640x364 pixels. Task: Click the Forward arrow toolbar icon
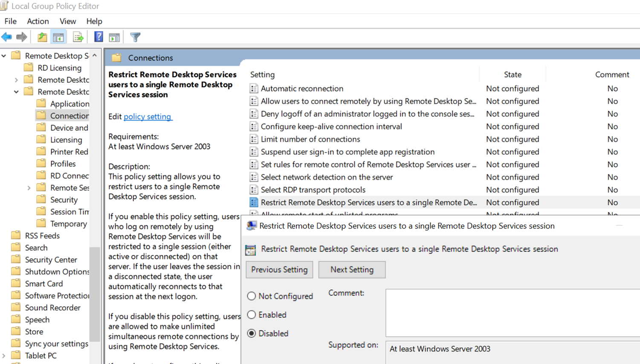click(22, 37)
